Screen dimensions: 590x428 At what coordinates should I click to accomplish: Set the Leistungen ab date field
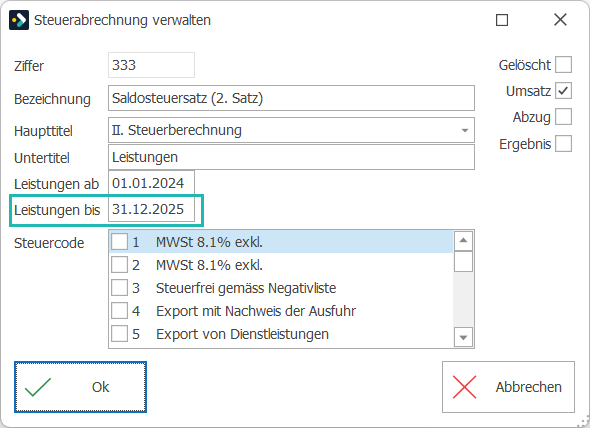pos(151,183)
